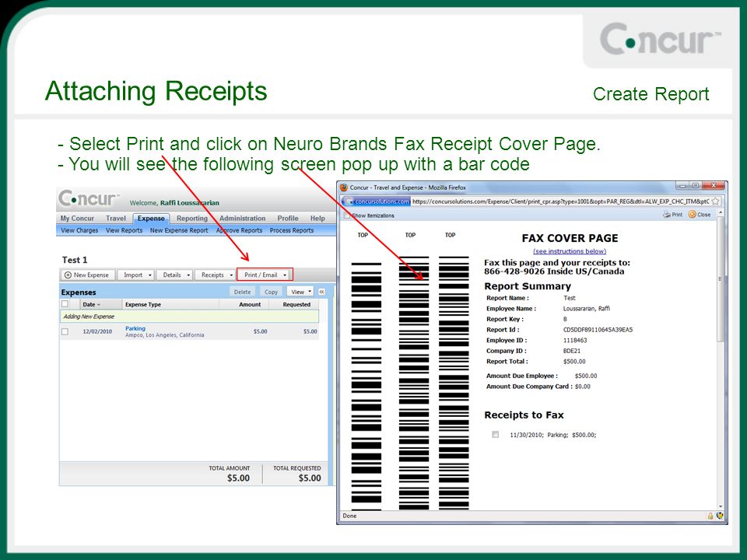Click the Firefox URL address field

click(560, 201)
